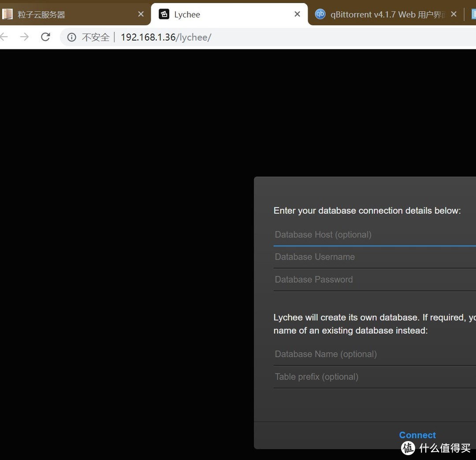Go back to the previous page
This screenshot has height=460, width=476.
(4, 37)
